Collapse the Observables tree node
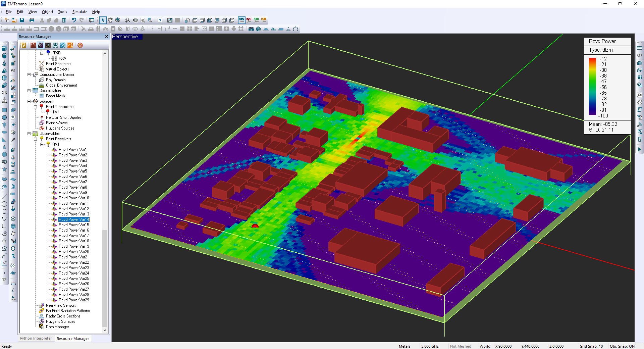The image size is (644, 349). tap(29, 134)
